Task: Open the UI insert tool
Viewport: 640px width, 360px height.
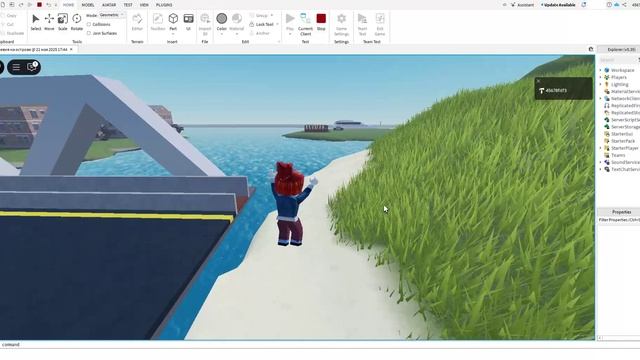Action: (x=188, y=22)
